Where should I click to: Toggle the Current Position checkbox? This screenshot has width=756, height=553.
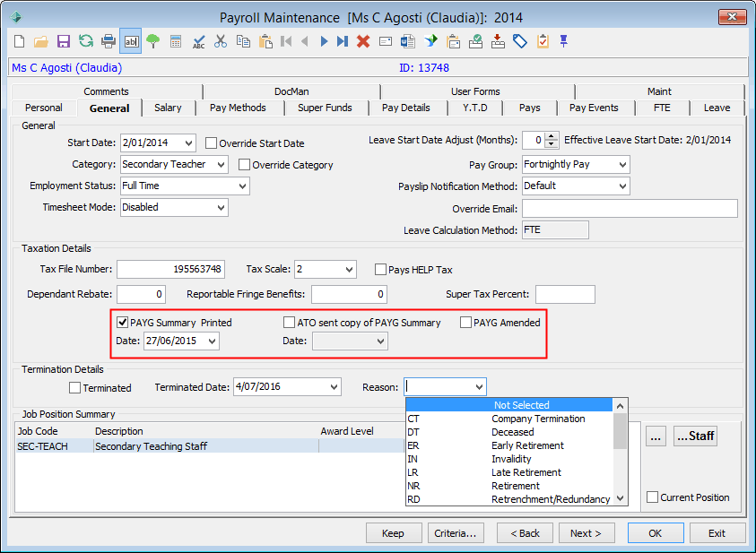(652, 497)
